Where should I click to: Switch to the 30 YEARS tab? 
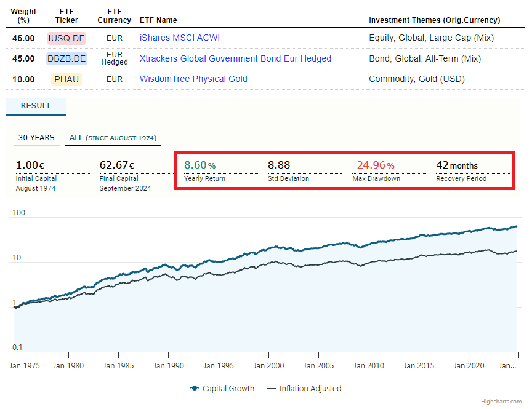click(36, 138)
